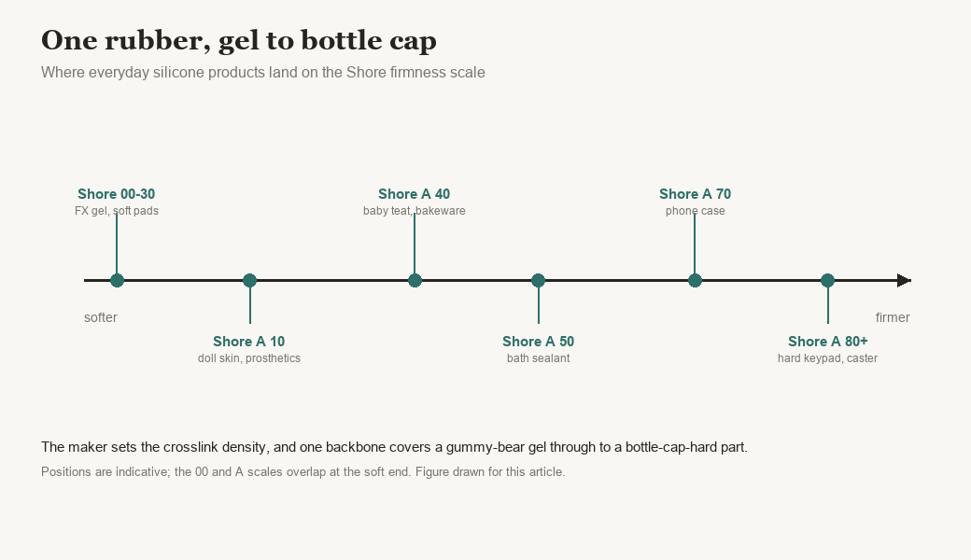Screen dimensions: 971x560
Task: Click the 'firmer' axis label
Action: click(893, 317)
